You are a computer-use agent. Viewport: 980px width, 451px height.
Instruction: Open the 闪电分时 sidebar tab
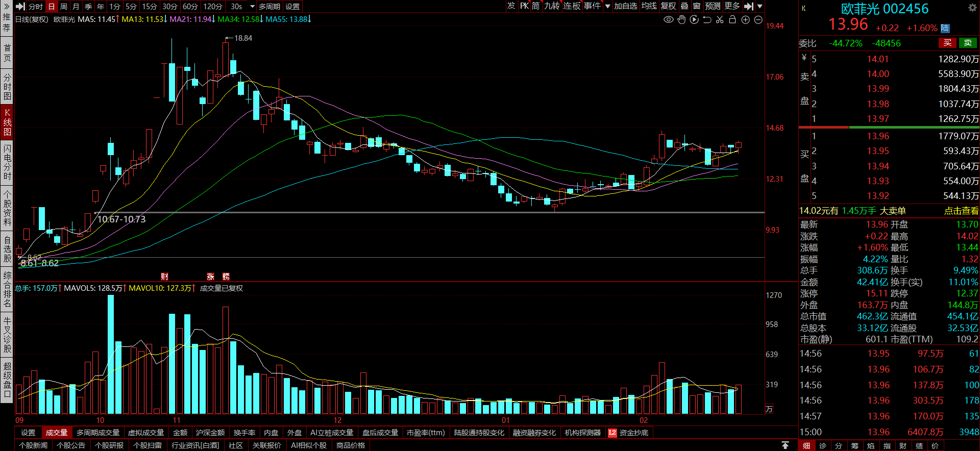point(7,162)
